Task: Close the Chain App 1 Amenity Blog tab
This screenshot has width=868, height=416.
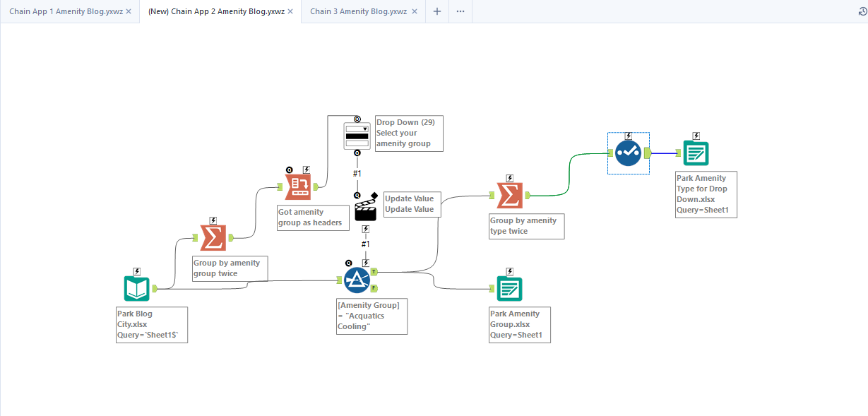Action: (x=129, y=11)
